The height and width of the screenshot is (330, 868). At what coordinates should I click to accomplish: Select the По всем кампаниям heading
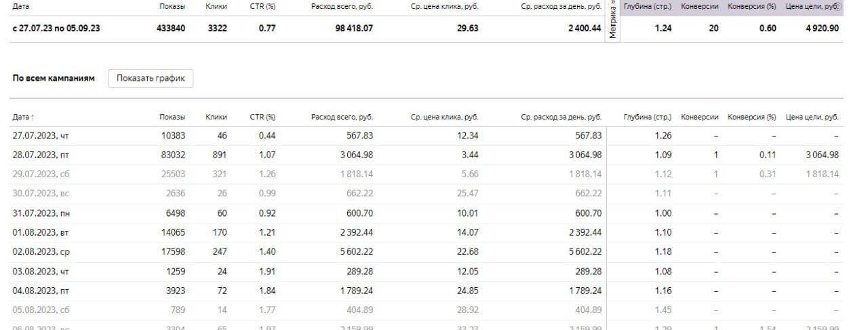pos(54,78)
